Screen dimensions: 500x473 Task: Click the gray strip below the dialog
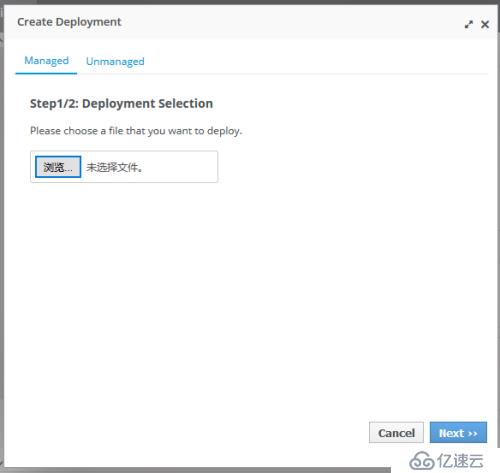coord(197,470)
